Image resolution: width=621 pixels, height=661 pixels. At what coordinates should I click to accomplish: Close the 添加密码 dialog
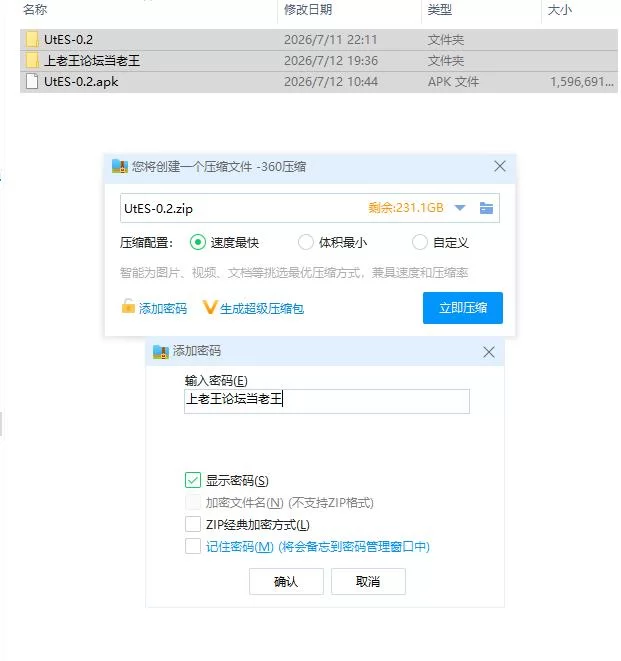489,352
